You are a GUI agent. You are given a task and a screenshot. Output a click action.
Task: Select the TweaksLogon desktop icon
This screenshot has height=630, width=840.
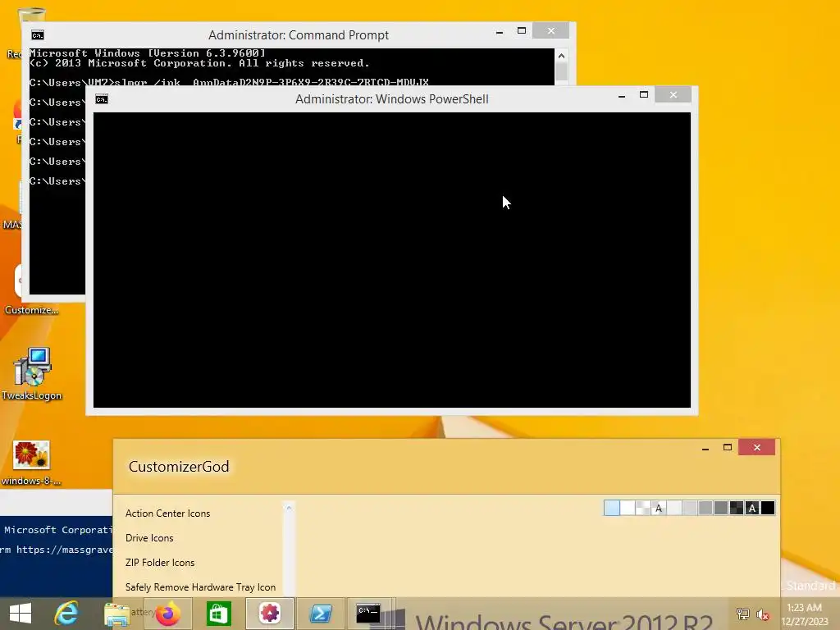32,373
